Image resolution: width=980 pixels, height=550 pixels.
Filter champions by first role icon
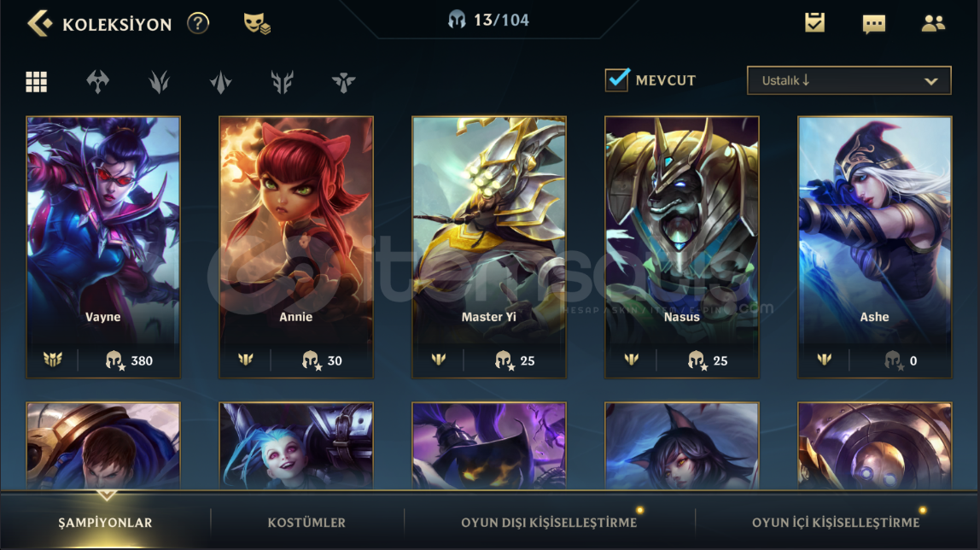click(x=97, y=81)
